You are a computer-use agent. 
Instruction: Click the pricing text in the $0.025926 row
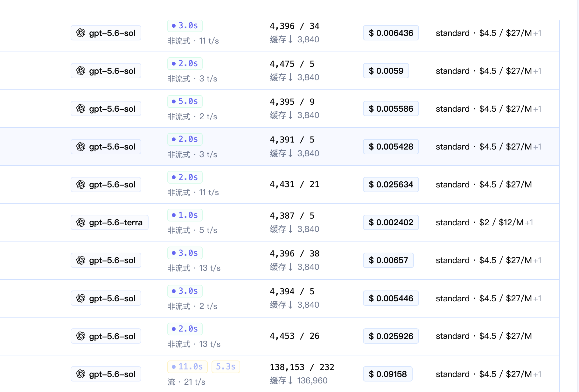tap(484, 336)
